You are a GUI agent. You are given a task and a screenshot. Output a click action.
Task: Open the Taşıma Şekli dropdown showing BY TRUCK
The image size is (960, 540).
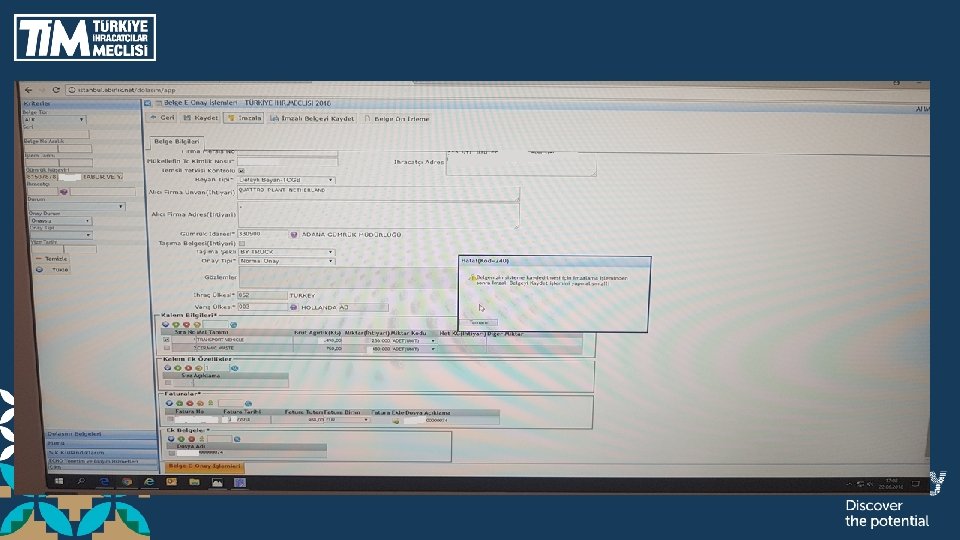coord(287,252)
